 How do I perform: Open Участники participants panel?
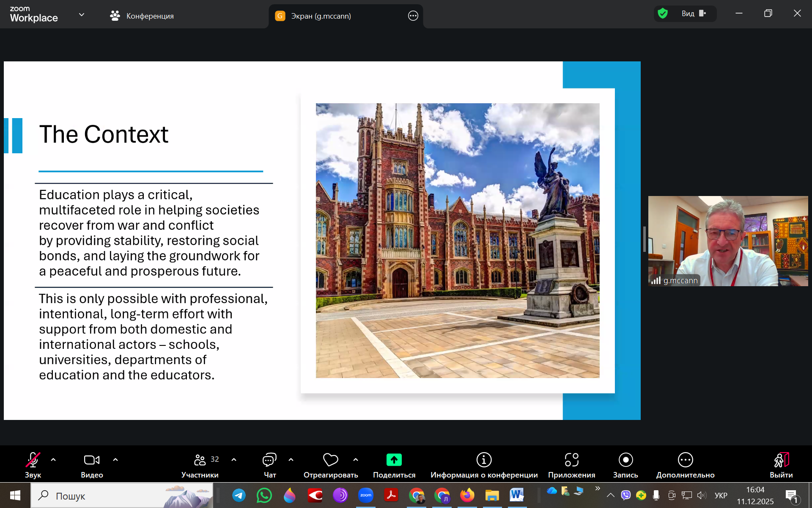(200, 464)
